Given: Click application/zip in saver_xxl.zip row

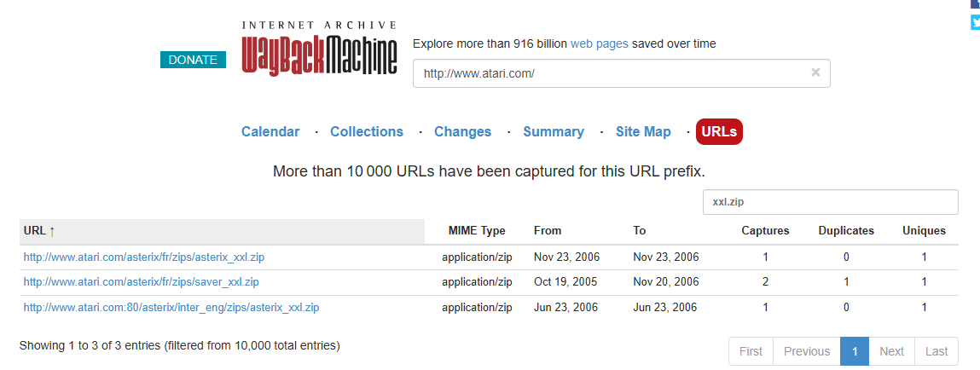Looking at the screenshot, I should tap(477, 282).
